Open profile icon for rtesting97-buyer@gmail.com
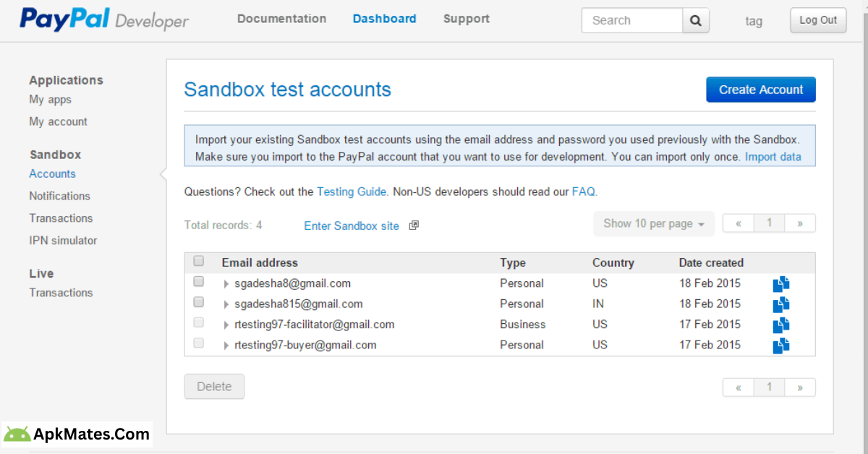This screenshot has width=868, height=454. click(781, 346)
